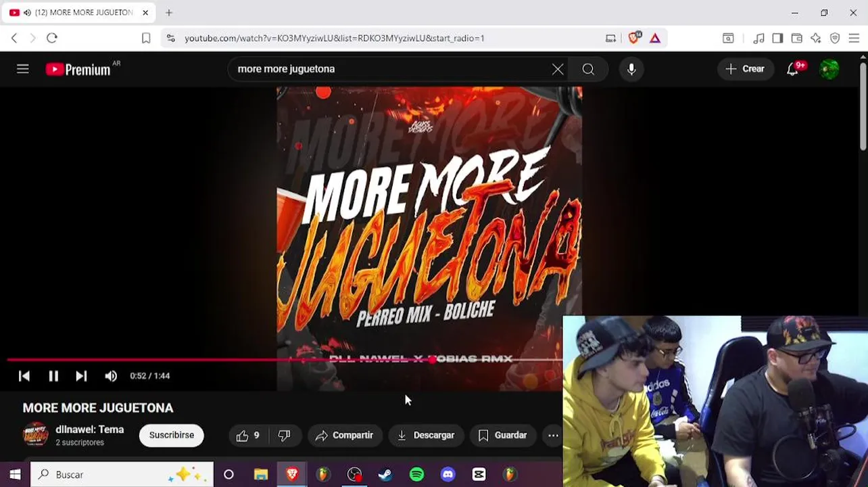The image size is (868, 487).
Task: Open Brave Leo AI sparkle icon
Action: 816,38
